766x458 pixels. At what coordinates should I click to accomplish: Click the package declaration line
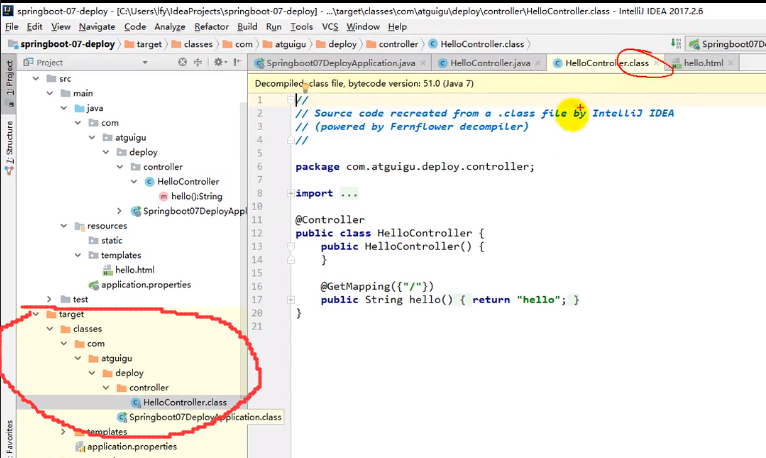[x=415, y=167]
